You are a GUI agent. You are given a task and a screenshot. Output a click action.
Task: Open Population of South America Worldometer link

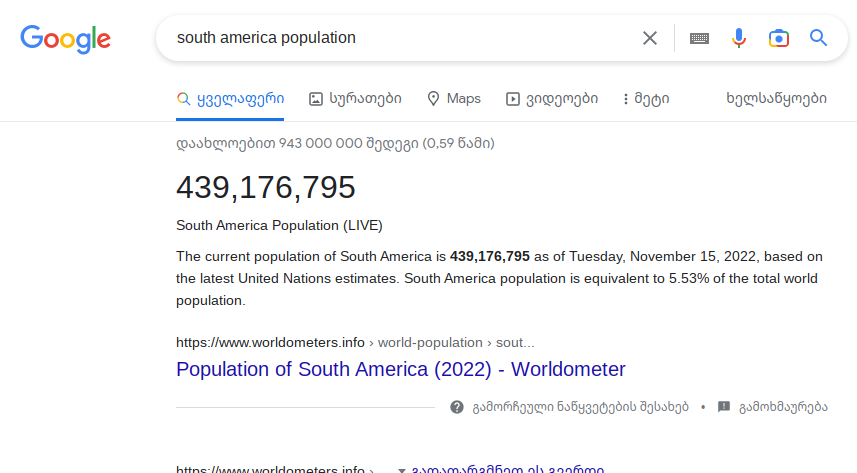pos(400,369)
